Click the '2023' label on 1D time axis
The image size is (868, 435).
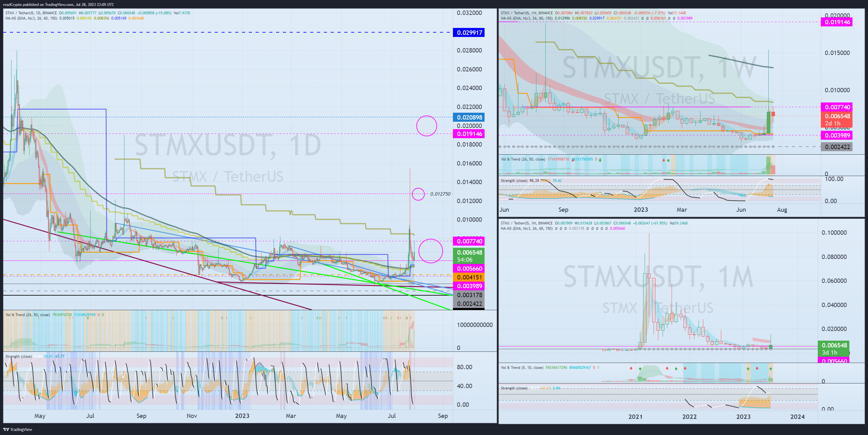pyautogui.click(x=242, y=416)
